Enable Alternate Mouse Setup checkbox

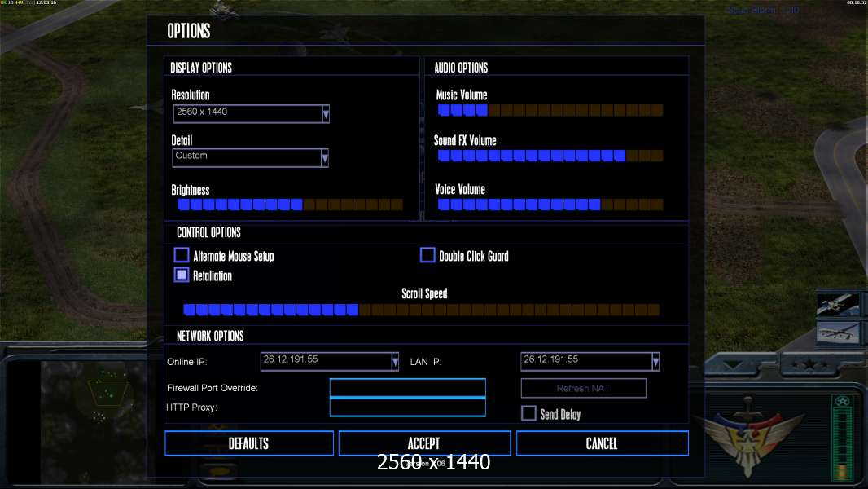click(182, 255)
